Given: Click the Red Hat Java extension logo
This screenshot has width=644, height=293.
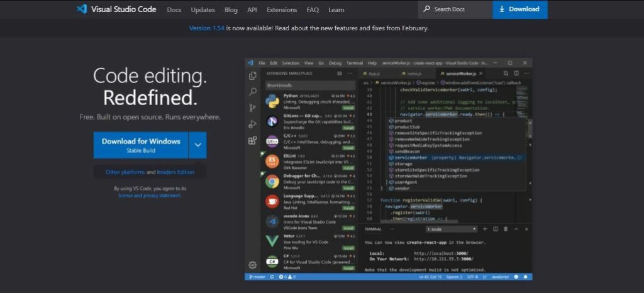Looking at the screenshot, I should coord(272,201).
